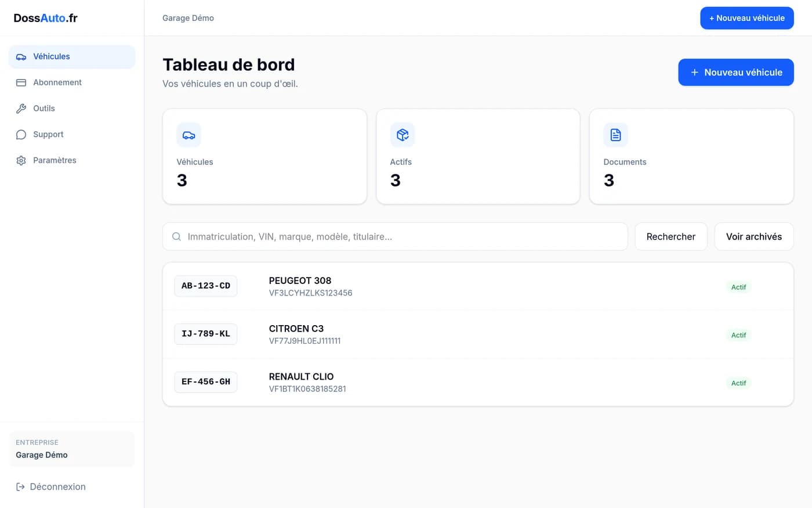Select license plate IJ-789-KL

[205, 334]
